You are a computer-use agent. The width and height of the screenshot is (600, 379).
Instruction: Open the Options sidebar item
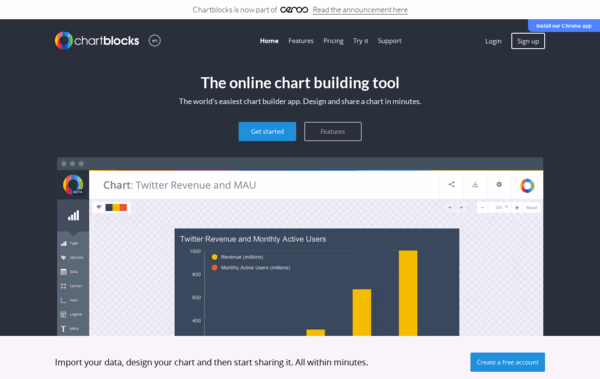coord(73,257)
